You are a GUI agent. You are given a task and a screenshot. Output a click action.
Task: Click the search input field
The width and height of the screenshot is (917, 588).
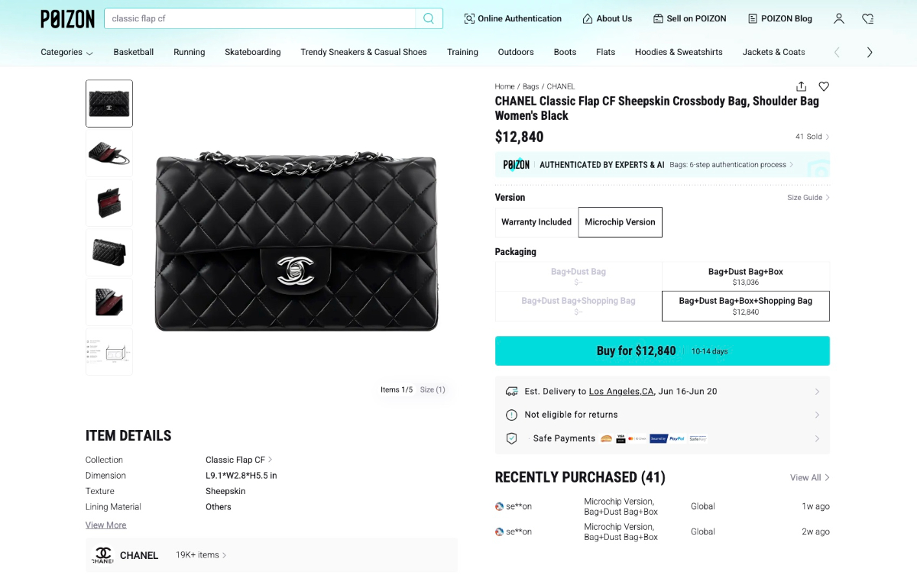point(260,18)
